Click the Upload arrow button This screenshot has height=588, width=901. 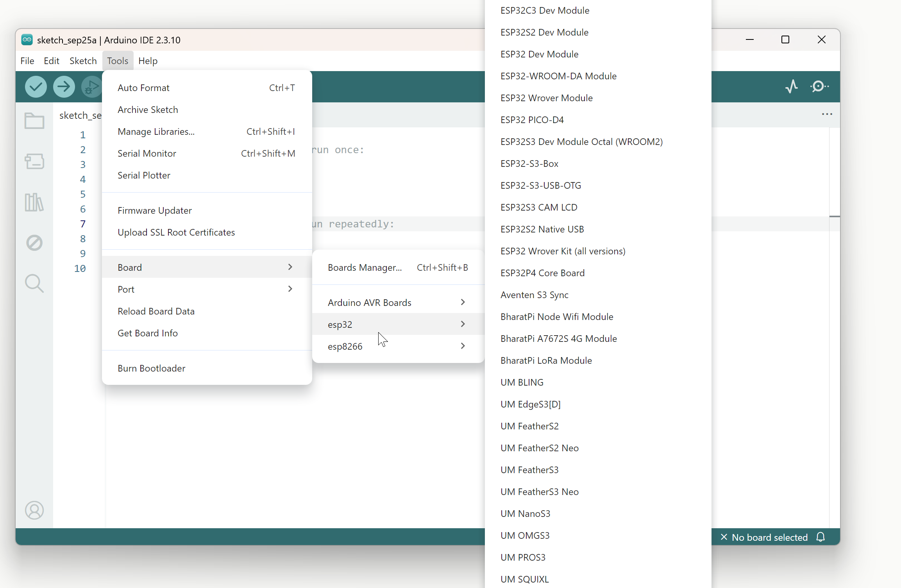click(x=64, y=87)
